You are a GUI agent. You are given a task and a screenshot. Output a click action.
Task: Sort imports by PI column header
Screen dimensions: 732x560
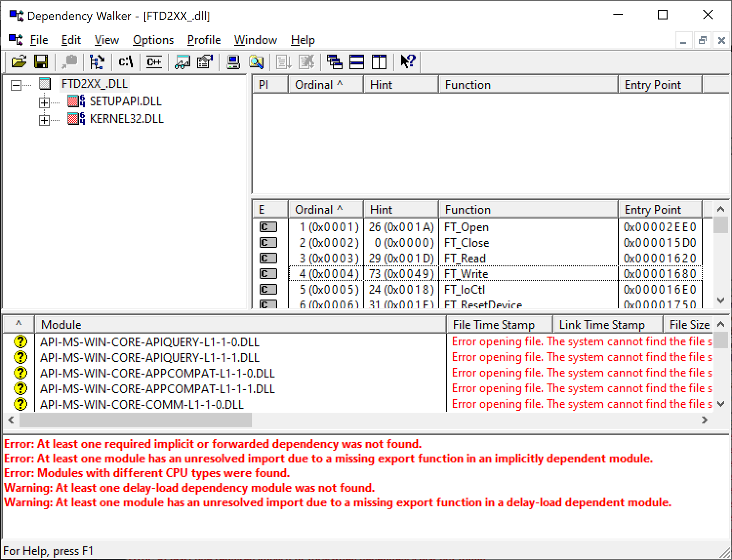pos(270,84)
